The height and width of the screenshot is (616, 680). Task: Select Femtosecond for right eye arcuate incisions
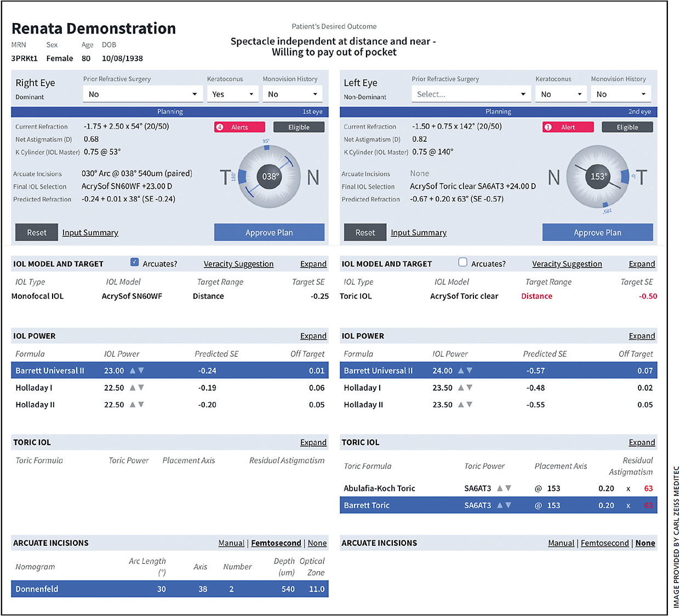point(276,543)
